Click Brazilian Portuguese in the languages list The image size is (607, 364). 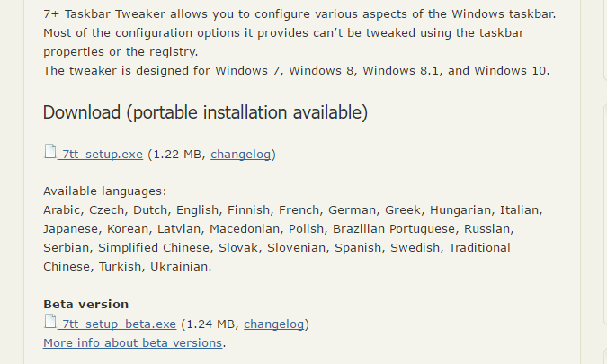[x=394, y=228]
